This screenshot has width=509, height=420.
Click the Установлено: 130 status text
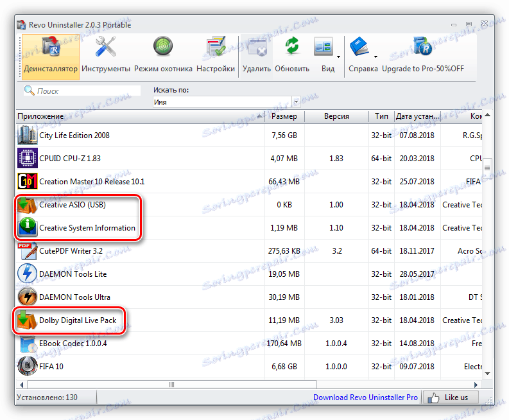[47, 398]
